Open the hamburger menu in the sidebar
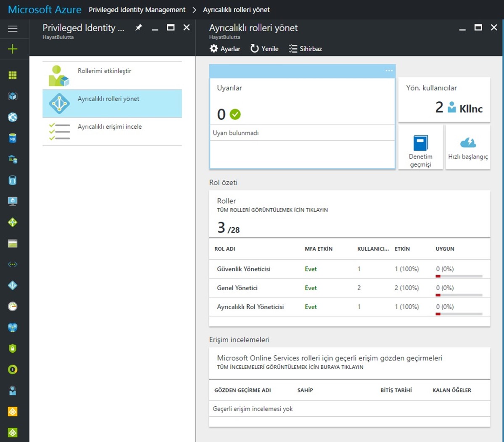 [x=13, y=29]
